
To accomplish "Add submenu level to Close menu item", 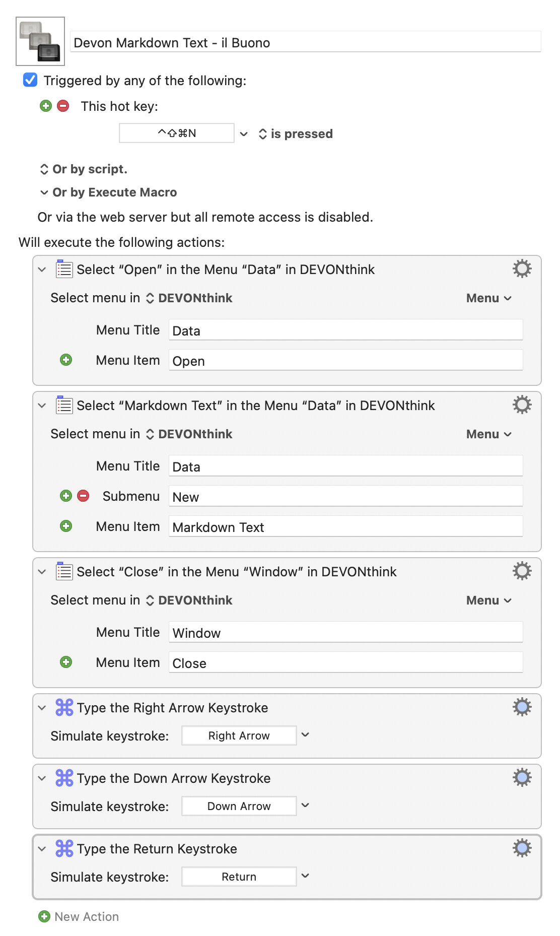I will click(x=66, y=662).
